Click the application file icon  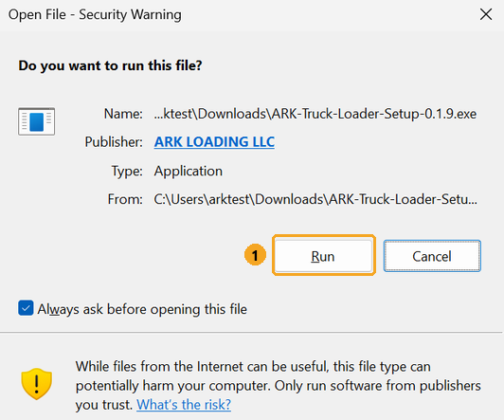(x=36, y=121)
